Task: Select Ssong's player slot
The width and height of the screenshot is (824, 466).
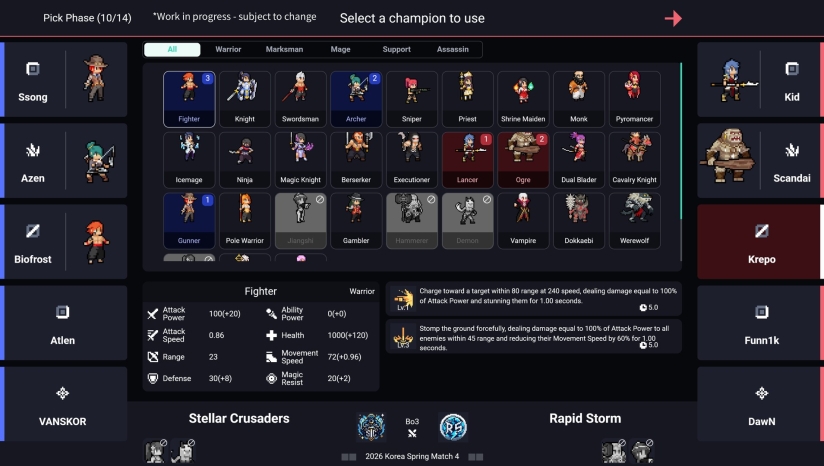Action: coord(64,79)
